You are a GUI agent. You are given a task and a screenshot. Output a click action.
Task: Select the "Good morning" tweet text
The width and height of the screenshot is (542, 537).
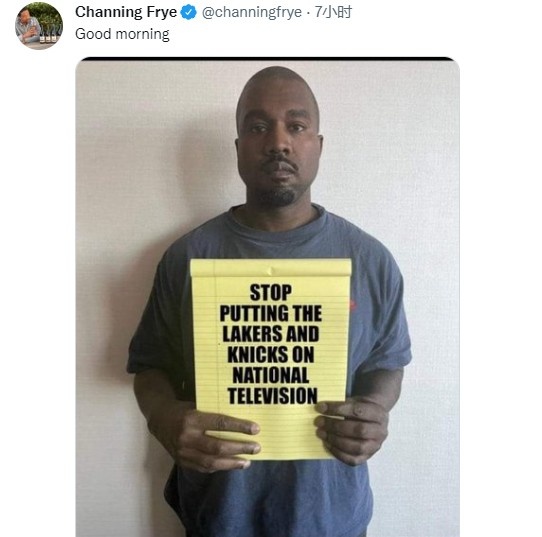pos(122,34)
